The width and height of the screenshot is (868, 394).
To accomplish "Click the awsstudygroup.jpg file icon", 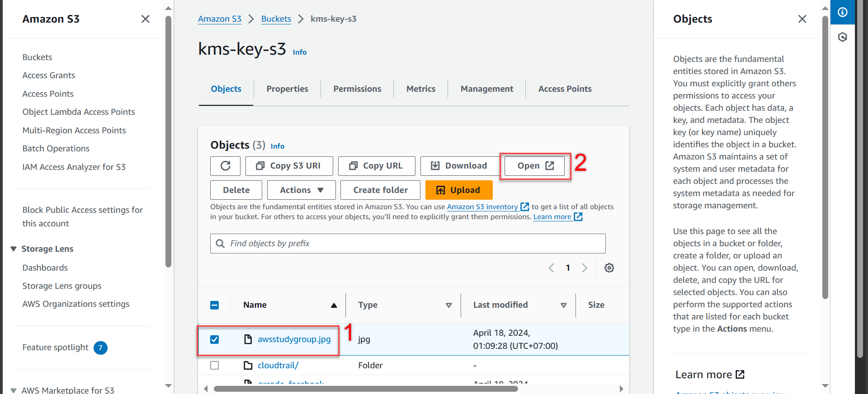I will click(x=248, y=339).
